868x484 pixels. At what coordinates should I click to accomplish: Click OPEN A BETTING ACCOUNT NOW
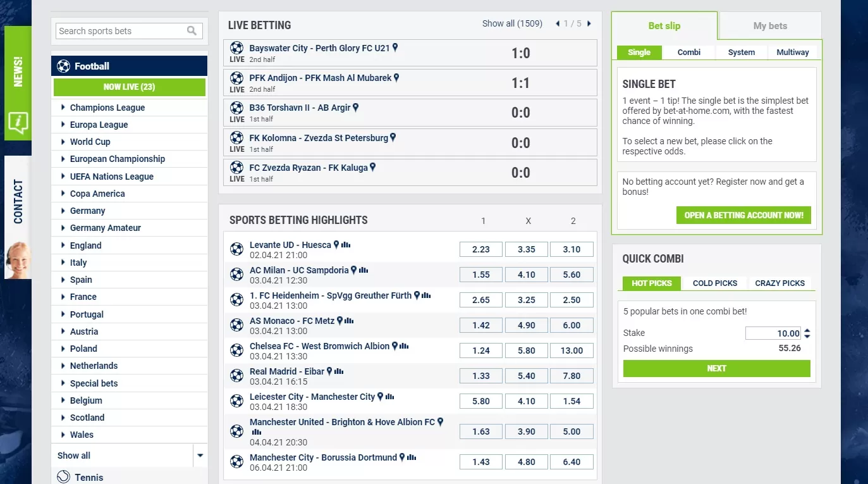pos(743,215)
